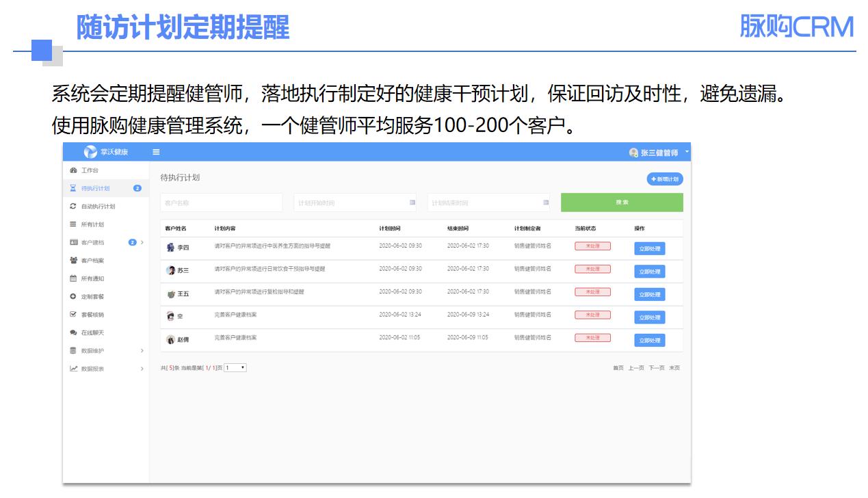
Task: Select 在线聊天 from the sidebar
Action: [92, 333]
